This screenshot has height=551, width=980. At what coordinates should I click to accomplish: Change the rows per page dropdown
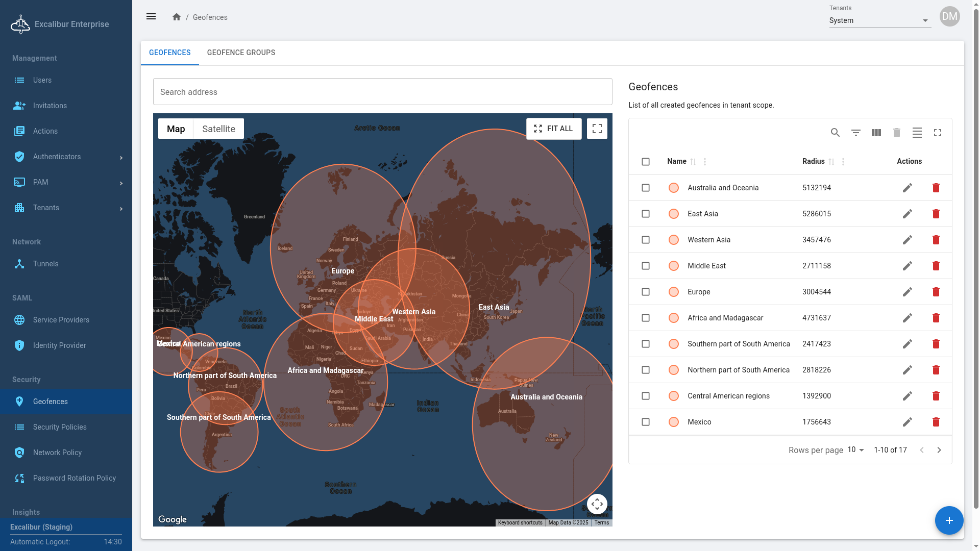856,450
